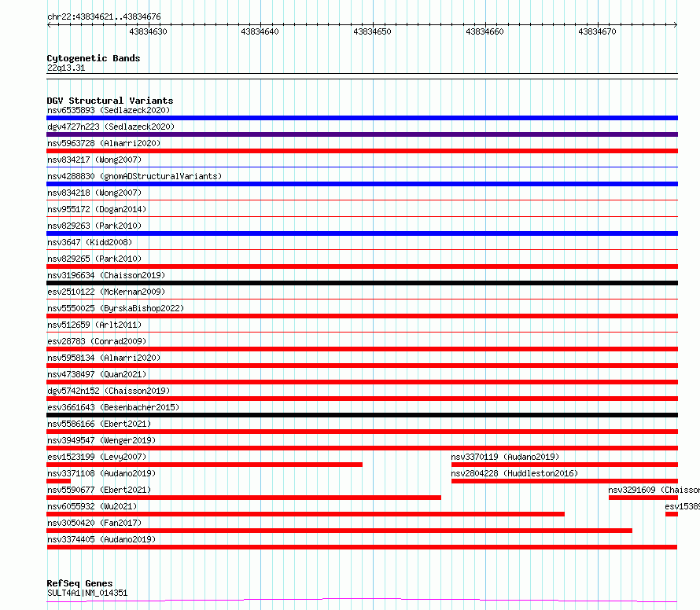This screenshot has width=700, height=610.
Task: Click the RefSeq Genes track title
Action: pos(79,583)
